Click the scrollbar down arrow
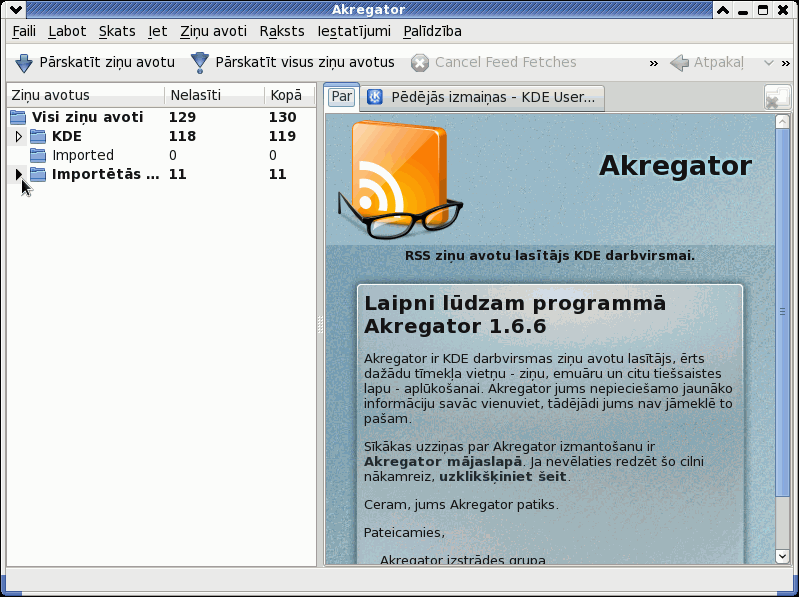The width and height of the screenshot is (799, 597). (782, 556)
